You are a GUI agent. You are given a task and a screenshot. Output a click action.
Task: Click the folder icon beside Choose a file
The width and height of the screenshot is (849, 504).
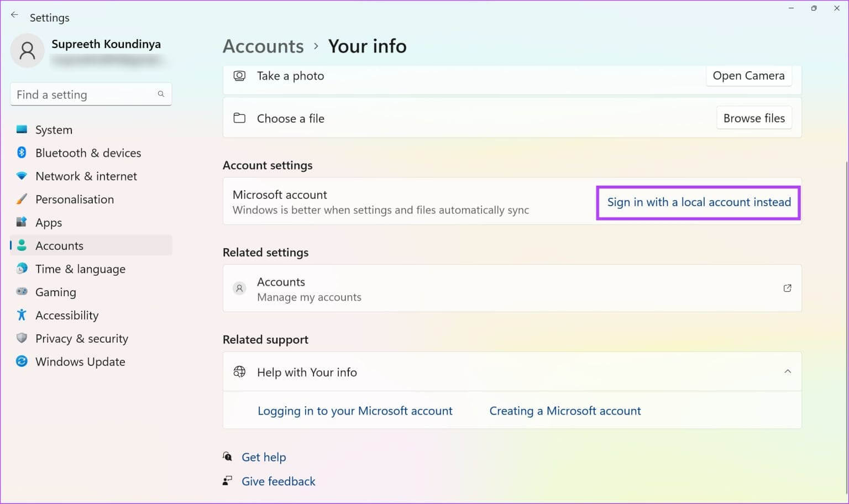239,118
